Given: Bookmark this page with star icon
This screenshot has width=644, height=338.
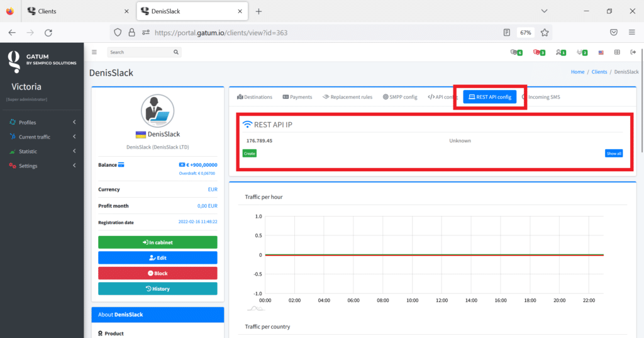Looking at the screenshot, I should pos(545,33).
